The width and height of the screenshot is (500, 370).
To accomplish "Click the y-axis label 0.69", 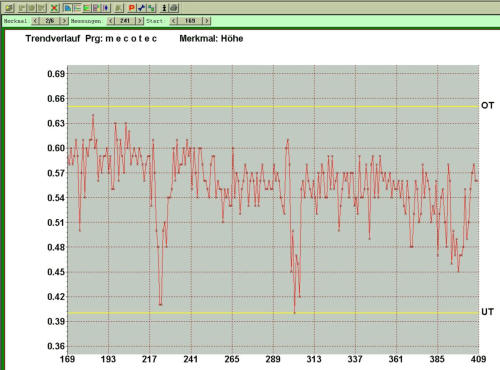I will pos(56,74).
